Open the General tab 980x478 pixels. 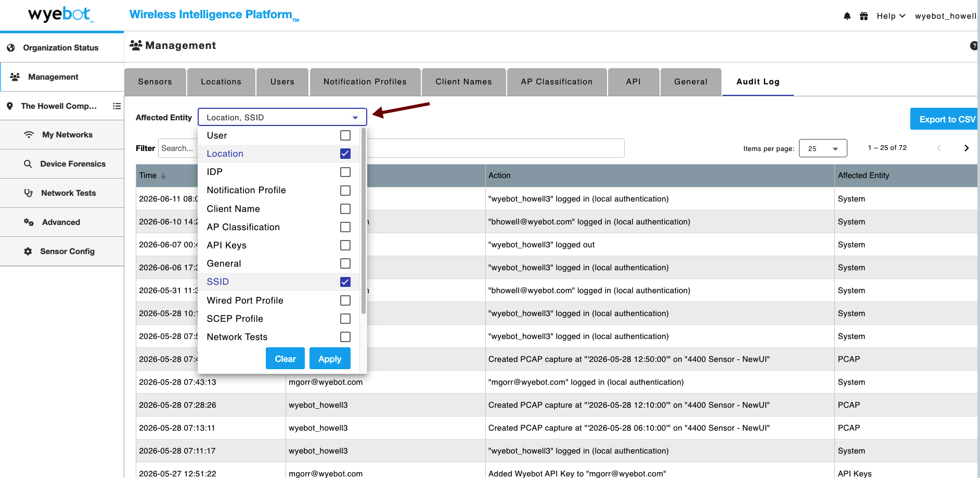click(691, 82)
